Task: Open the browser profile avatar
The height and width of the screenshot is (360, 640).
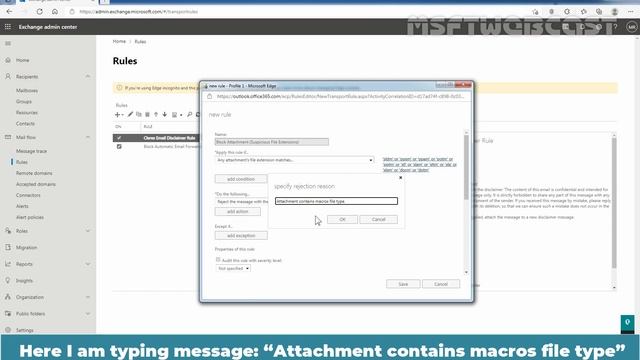Action: [x=615, y=12]
